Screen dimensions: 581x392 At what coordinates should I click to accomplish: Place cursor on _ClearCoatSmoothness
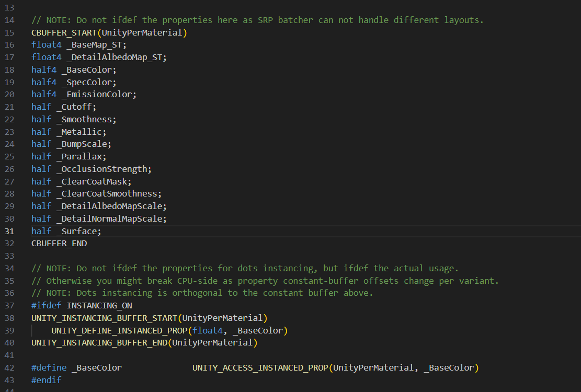click(x=109, y=194)
